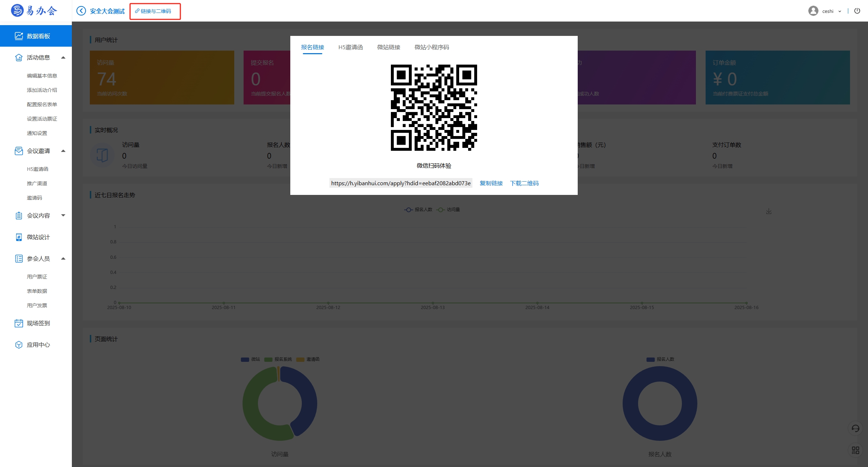868x467 pixels.
Task: Open the 链接与二维码 link button
Action: click(x=153, y=11)
